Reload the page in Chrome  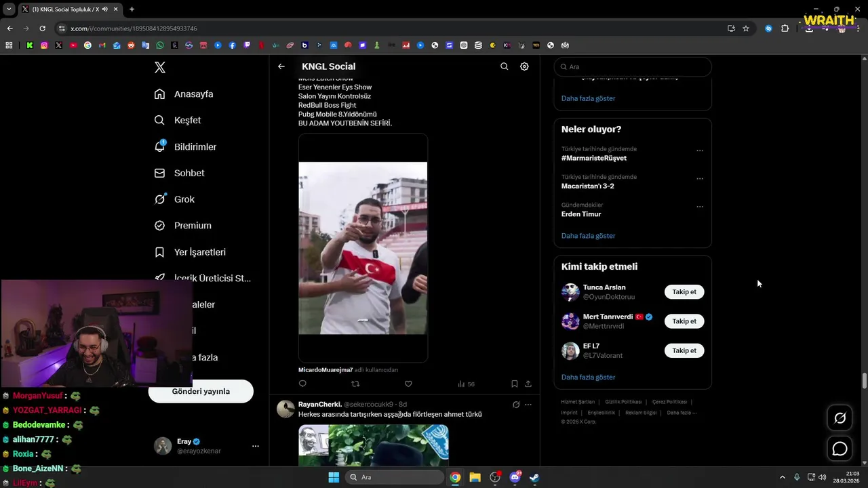click(42, 28)
